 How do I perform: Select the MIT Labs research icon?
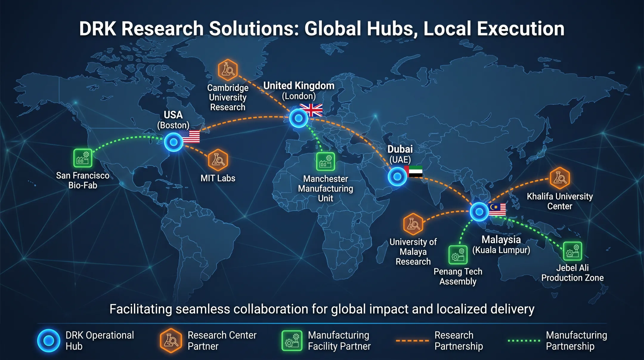pyautogui.click(x=218, y=160)
